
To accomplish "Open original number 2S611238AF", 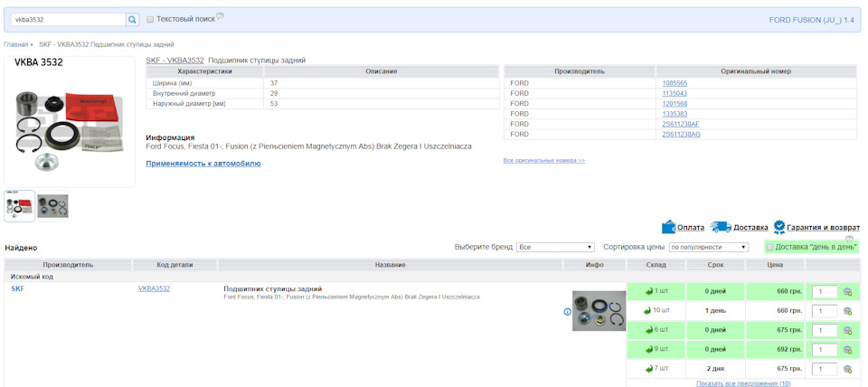I will tap(681, 124).
